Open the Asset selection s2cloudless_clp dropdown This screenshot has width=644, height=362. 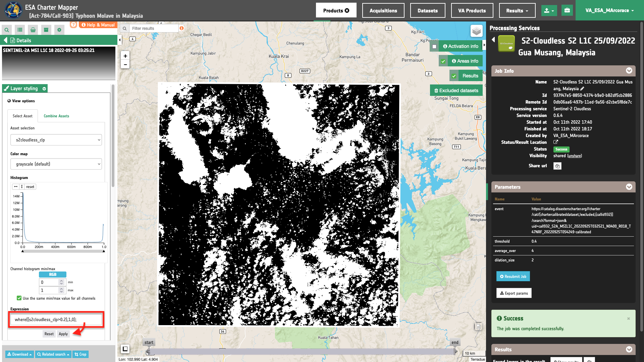click(x=56, y=140)
